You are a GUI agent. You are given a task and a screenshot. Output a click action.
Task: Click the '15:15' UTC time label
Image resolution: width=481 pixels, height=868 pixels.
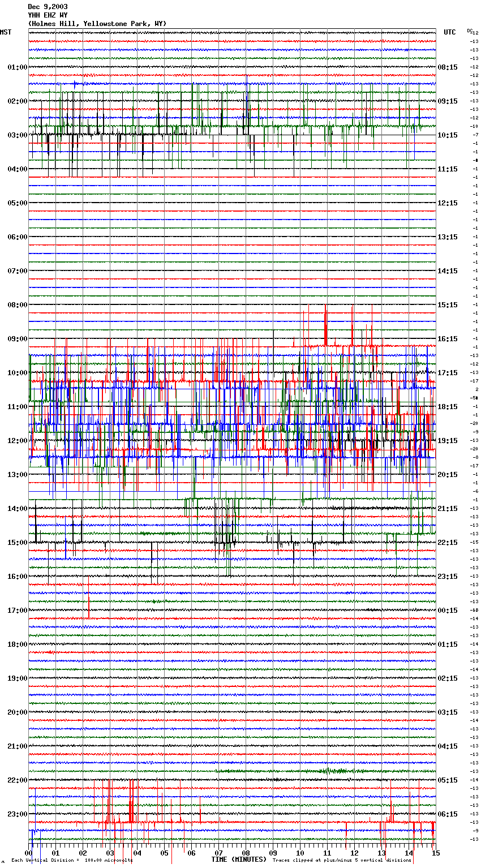pos(448,305)
